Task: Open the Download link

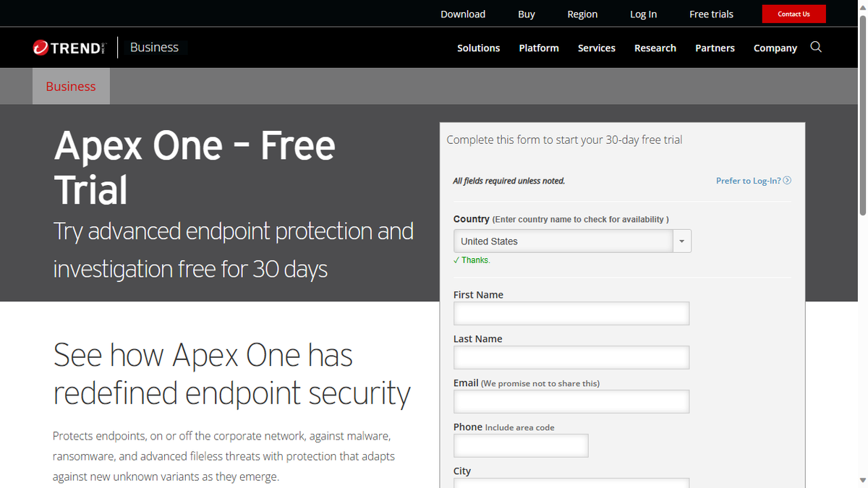Action: [x=462, y=14]
